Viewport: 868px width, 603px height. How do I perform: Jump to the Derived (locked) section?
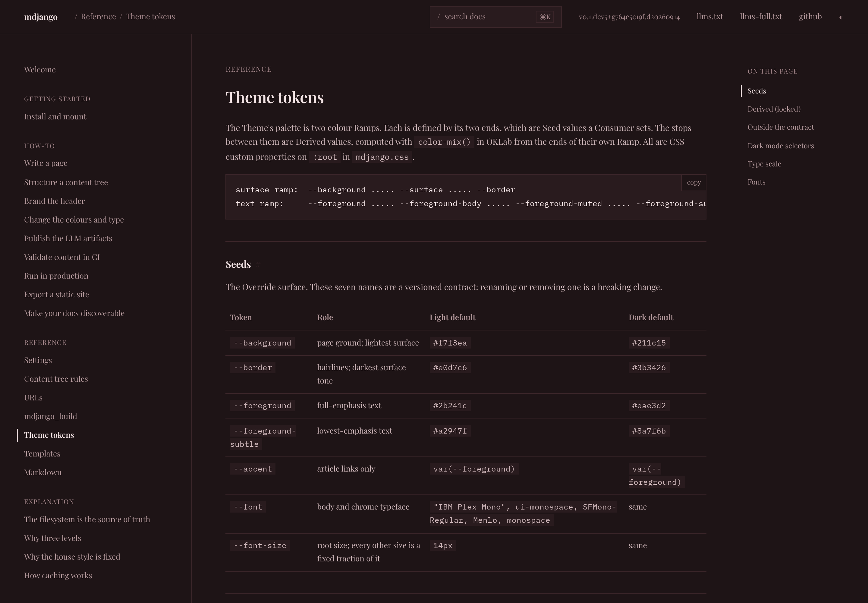pyautogui.click(x=774, y=109)
